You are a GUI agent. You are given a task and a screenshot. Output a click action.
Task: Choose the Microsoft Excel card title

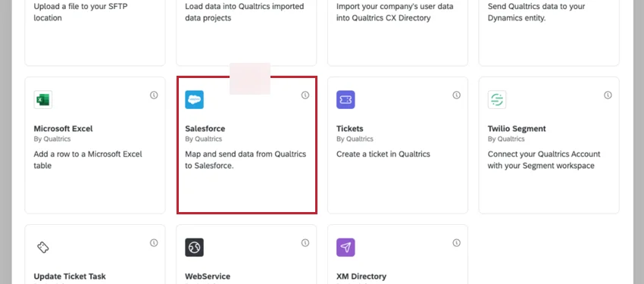click(x=63, y=129)
